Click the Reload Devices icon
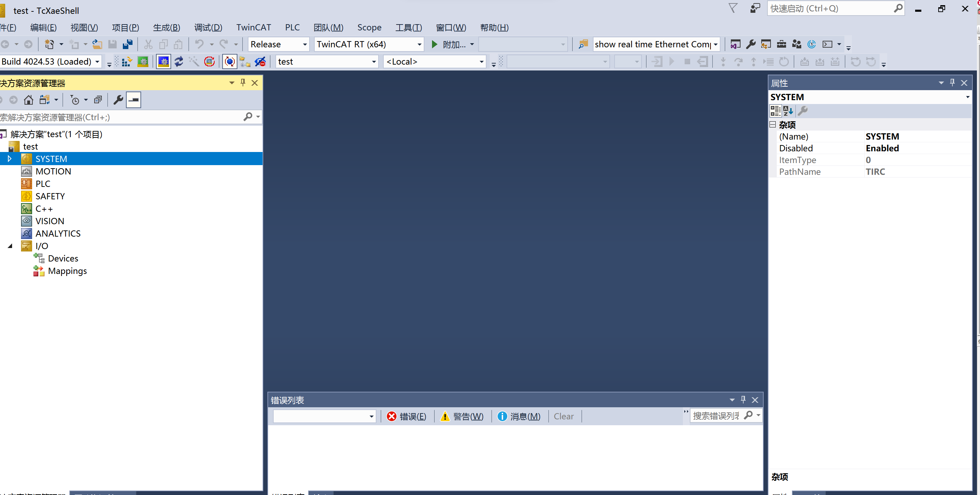Viewport: 980px width, 495px height. [x=179, y=62]
